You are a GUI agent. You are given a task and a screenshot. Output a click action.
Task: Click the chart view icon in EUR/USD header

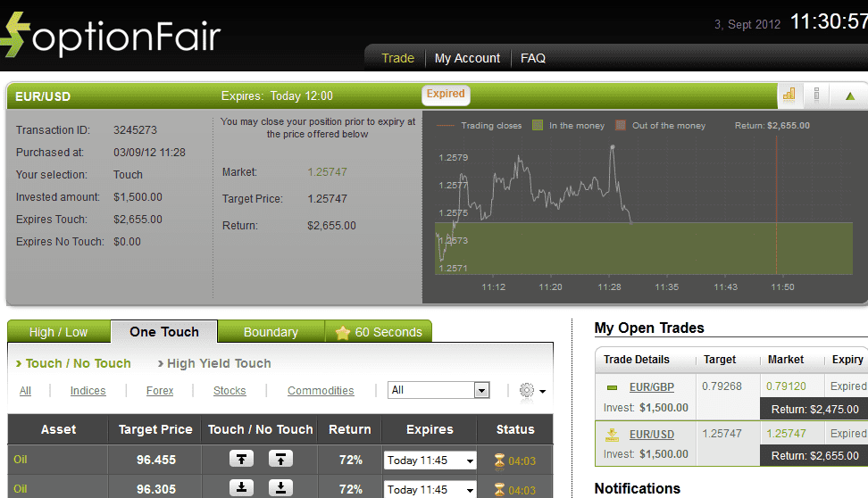(789, 95)
